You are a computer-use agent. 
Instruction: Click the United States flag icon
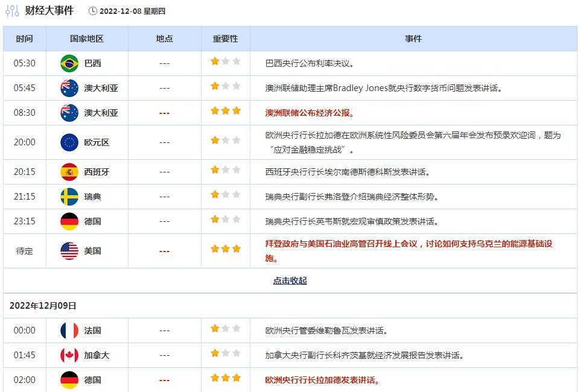tap(69, 251)
